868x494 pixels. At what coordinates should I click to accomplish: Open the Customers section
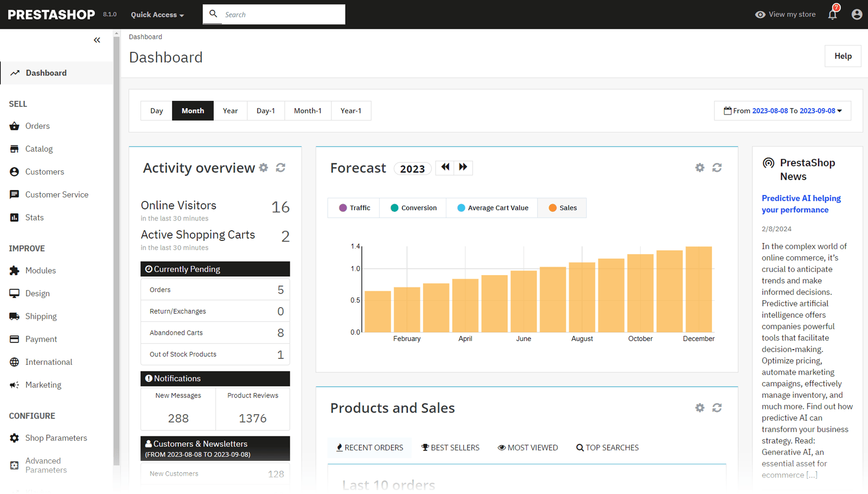44,172
